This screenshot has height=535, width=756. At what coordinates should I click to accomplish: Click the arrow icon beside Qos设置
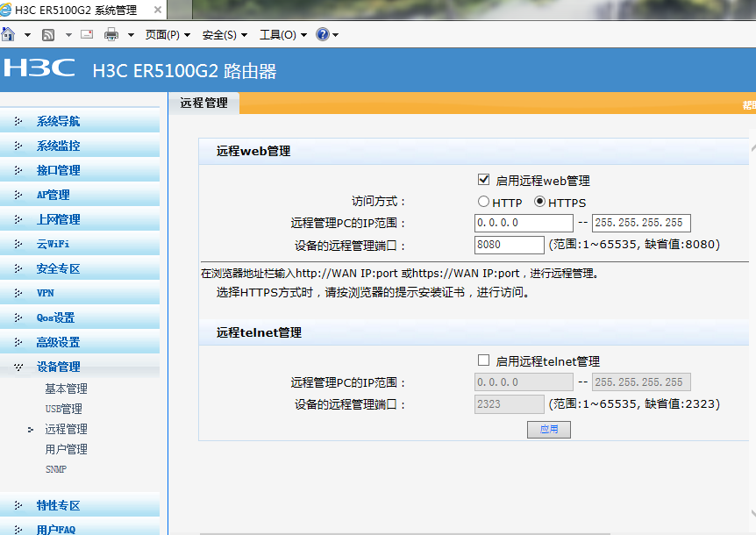tap(18, 317)
